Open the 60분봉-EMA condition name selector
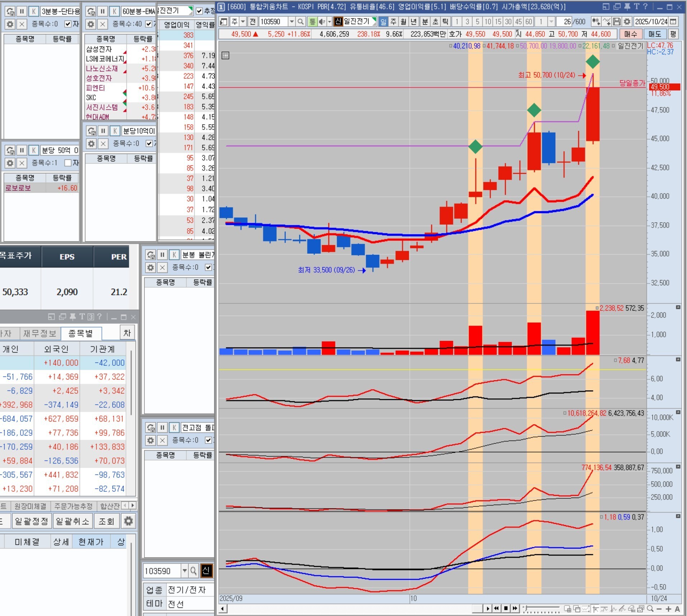Viewport: 687px width, 616px height. click(138, 11)
